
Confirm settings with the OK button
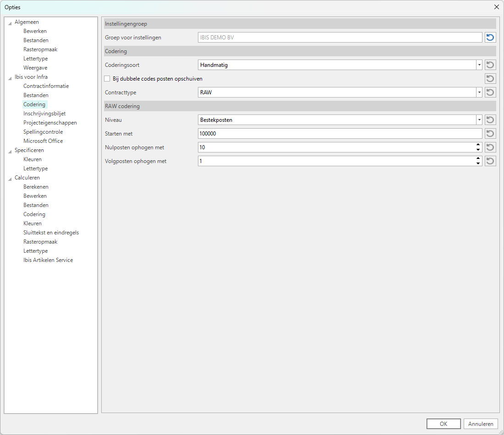click(443, 424)
